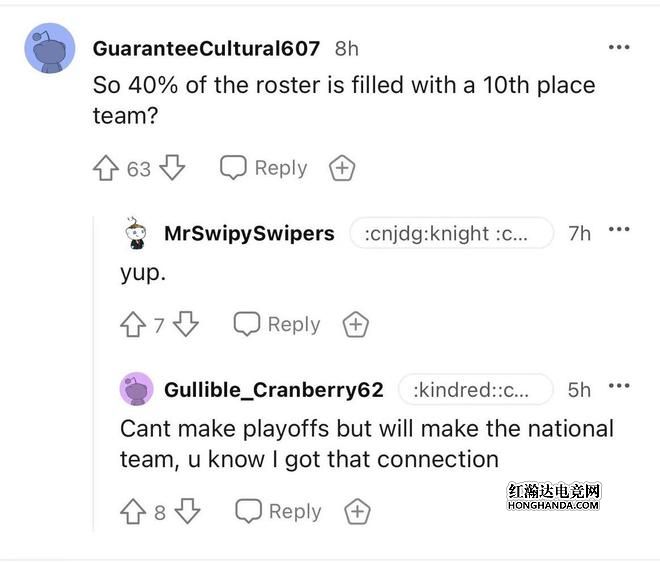This screenshot has width=660, height=563.
Task: Open more options for GuaranteeCultural607's comment
Action: click(620, 48)
